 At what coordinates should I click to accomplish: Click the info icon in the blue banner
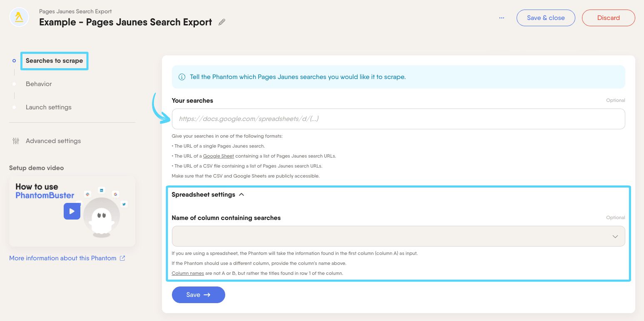[182, 77]
